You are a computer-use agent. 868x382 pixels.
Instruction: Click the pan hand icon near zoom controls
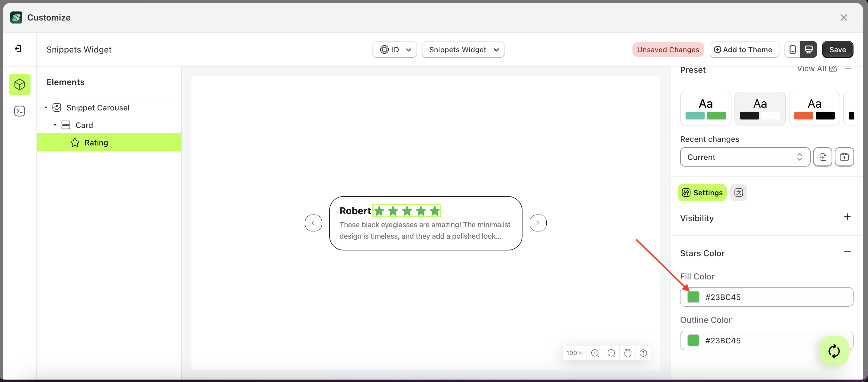[x=627, y=353]
